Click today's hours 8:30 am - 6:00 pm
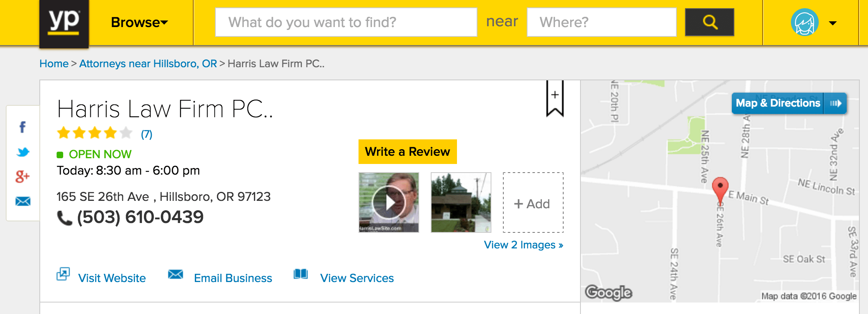Screen dimensions: 868x314 point(148,171)
